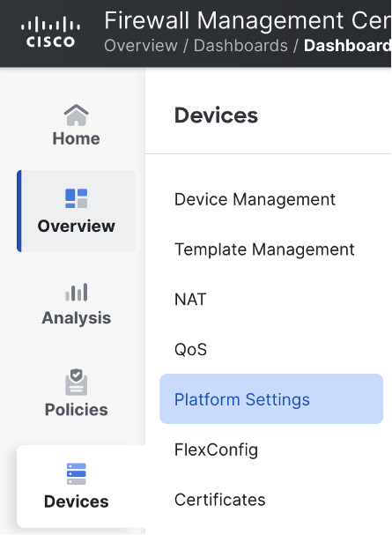Open FlexConfig from the Devices submenu

tap(216, 450)
